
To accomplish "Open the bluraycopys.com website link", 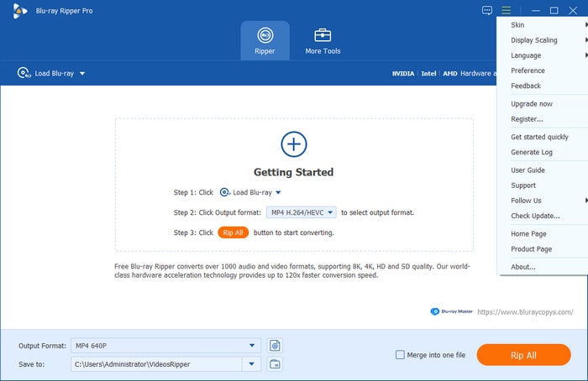I will [525, 311].
